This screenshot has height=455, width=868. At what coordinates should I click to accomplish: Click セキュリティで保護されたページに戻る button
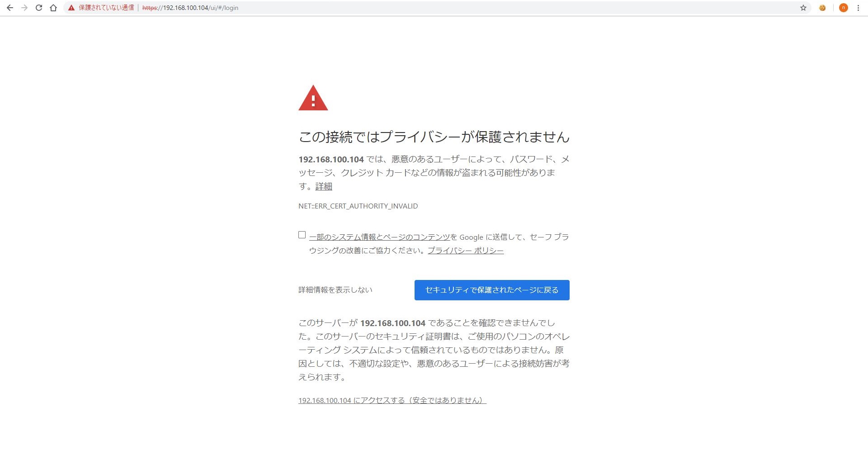click(492, 290)
